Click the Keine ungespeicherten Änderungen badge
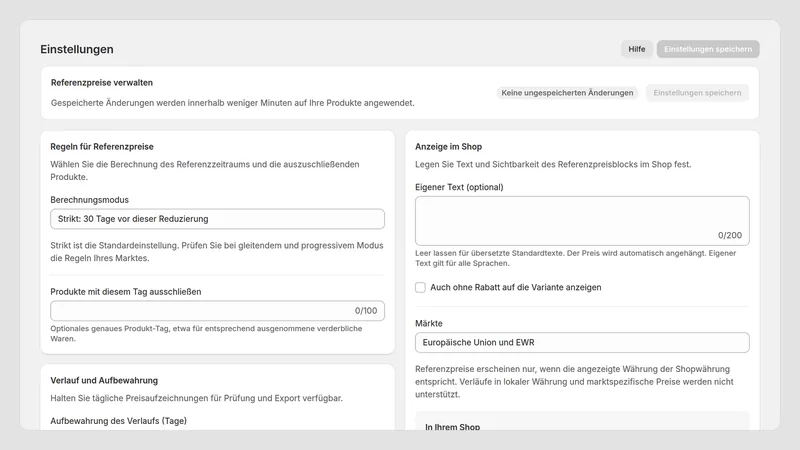This screenshot has width=800, height=450. coord(567,93)
